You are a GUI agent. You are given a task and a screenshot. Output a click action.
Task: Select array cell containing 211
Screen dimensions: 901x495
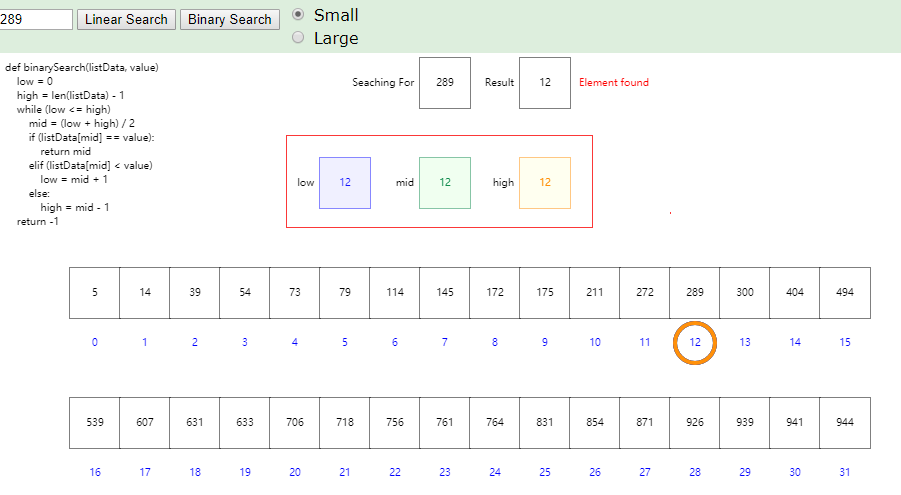[x=595, y=293]
